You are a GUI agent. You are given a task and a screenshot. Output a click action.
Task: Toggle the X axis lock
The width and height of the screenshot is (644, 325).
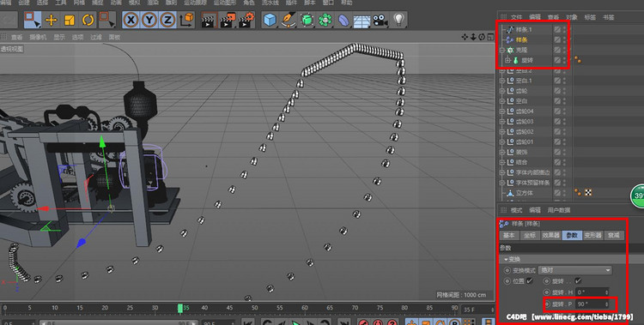(x=131, y=20)
